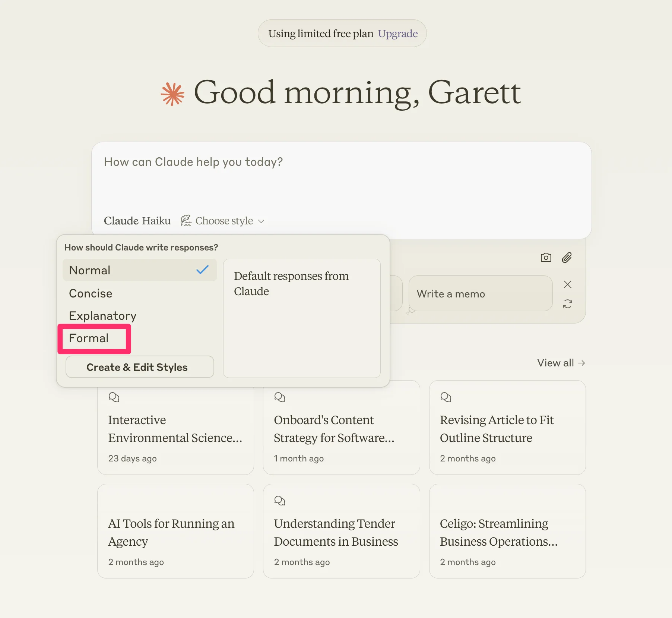This screenshot has width=672, height=618.
Task: Click the orange Claude starburst logo
Action: [x=172, y=94]
